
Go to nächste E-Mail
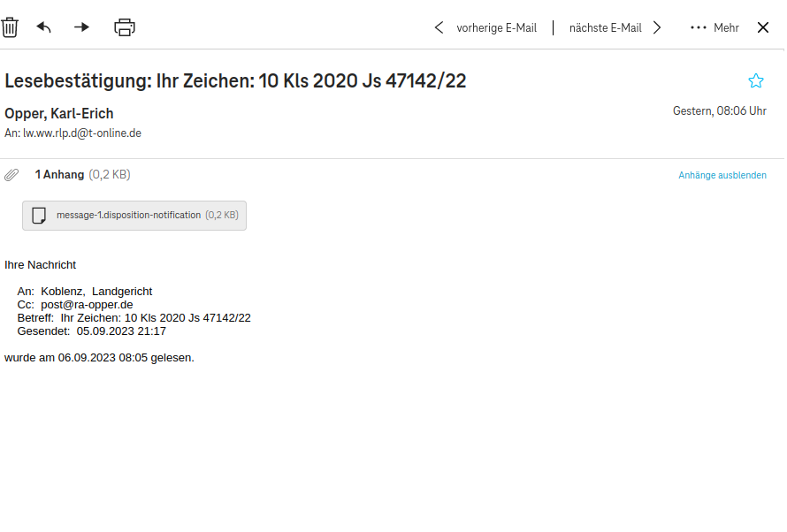tap(606, 27)
